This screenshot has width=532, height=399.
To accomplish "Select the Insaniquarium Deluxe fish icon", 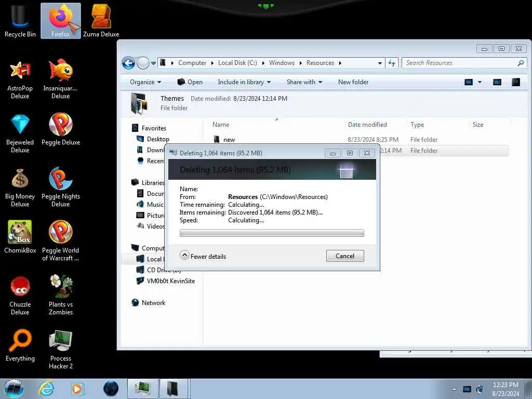I will (61, 79).
